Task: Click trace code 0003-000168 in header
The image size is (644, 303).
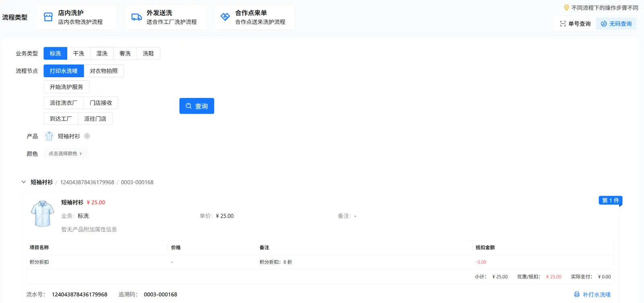Action: (137, 182)
